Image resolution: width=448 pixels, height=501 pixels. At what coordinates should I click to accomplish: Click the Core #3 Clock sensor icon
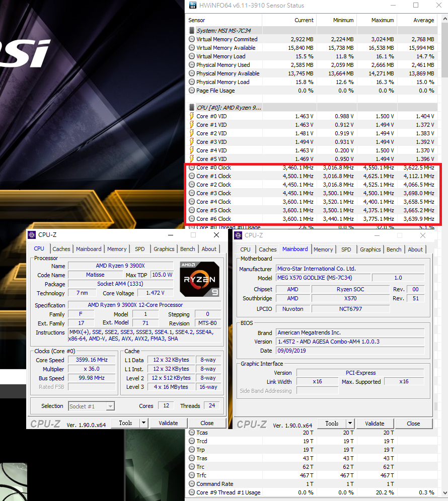pyautogui.click(x=192, y=193)
